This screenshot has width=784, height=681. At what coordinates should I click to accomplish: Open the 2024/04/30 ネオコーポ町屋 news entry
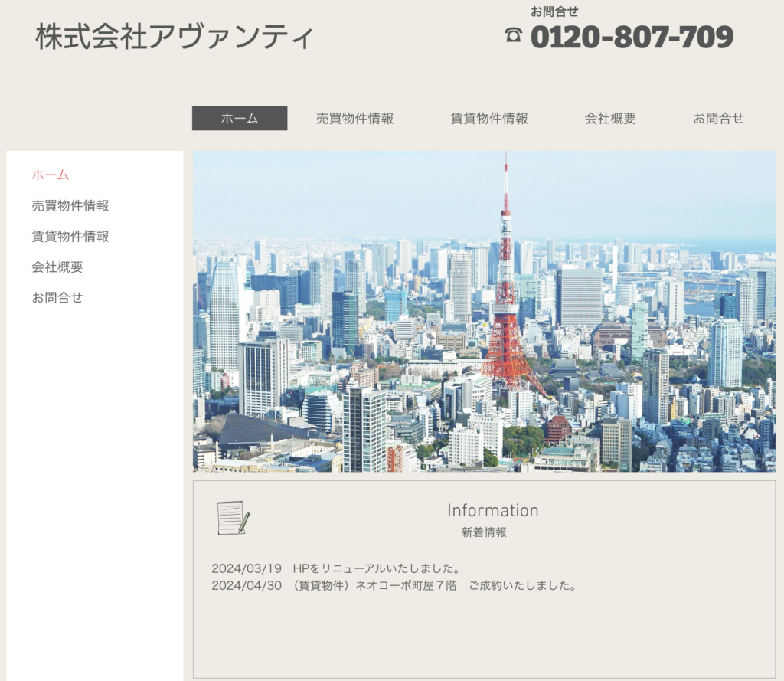point(394,585)
